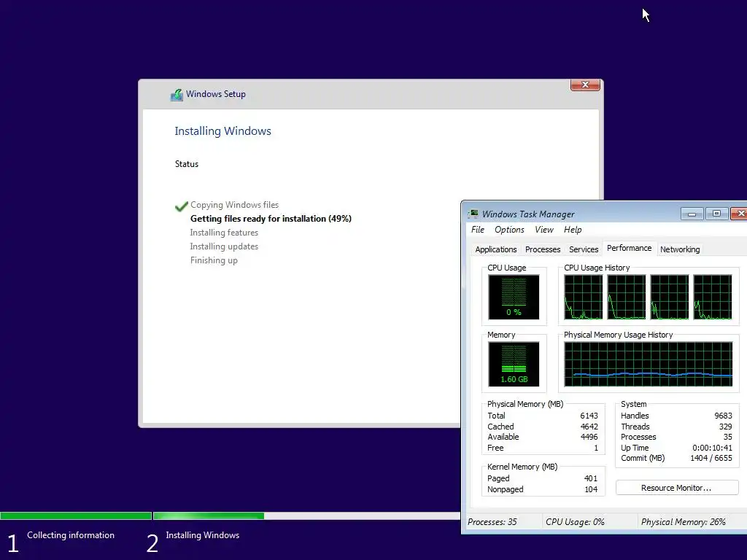
Task: Click the fourth CPU Usage History graph
Action: [x=712, y=297]
